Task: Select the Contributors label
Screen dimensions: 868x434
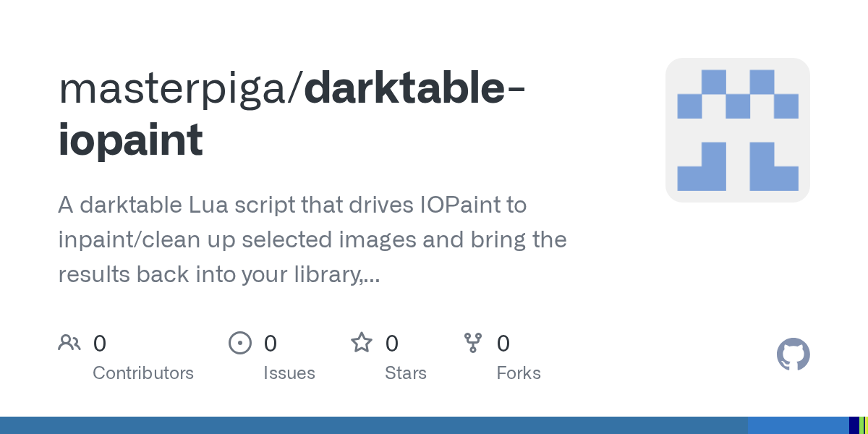Action: coord(143,373)
